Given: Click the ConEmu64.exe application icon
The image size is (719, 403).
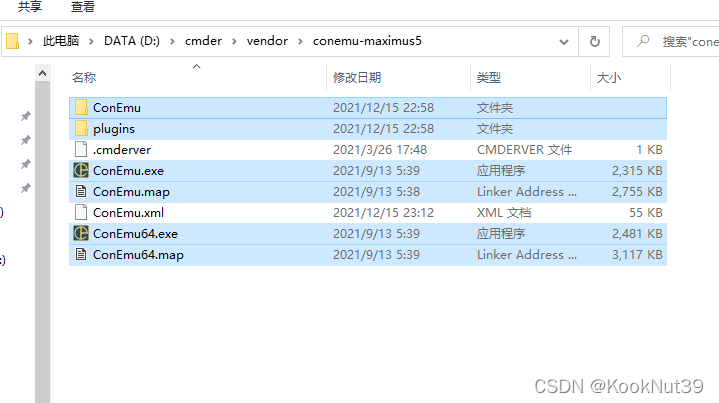Looking at the screenshot, I should click(x=81, y=234).
